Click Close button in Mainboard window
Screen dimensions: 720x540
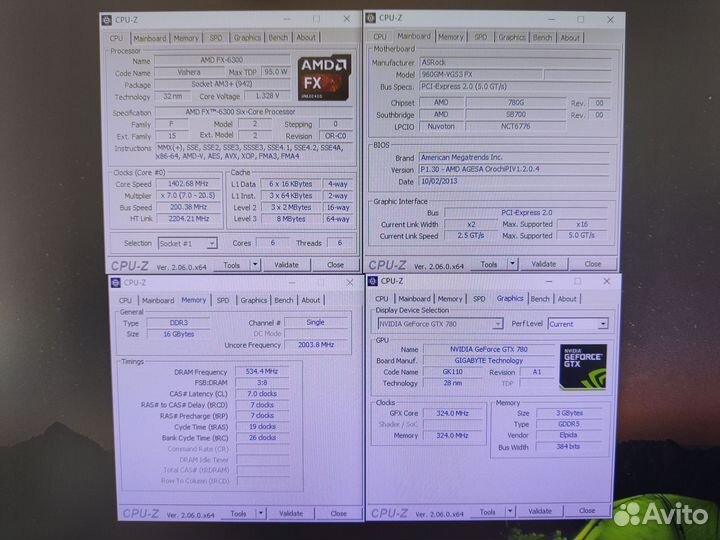coord(593,264)
